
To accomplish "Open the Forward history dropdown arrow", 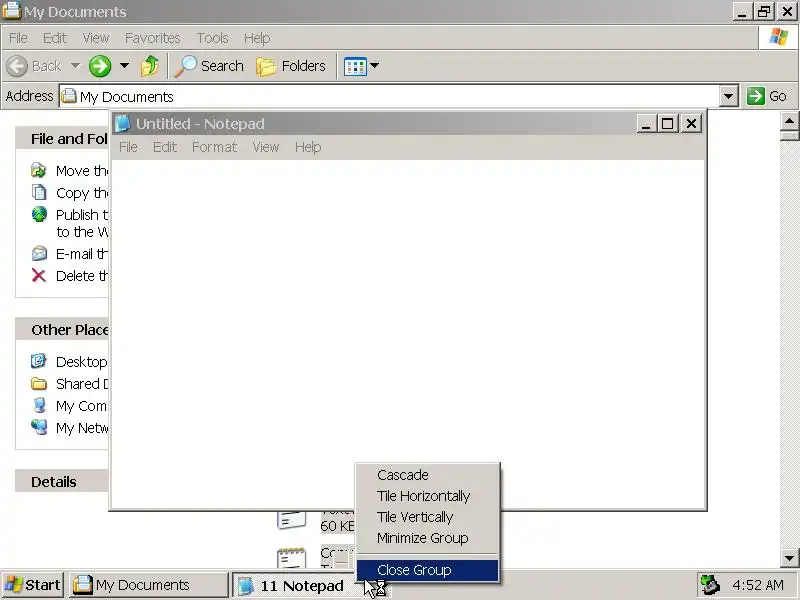I will (x=124, y=65).
